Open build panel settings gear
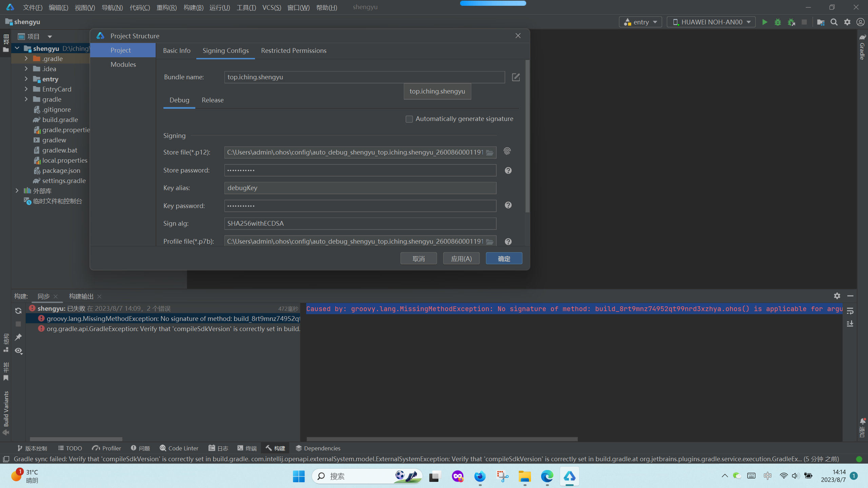The image size is (868, 488). point(837,296)
